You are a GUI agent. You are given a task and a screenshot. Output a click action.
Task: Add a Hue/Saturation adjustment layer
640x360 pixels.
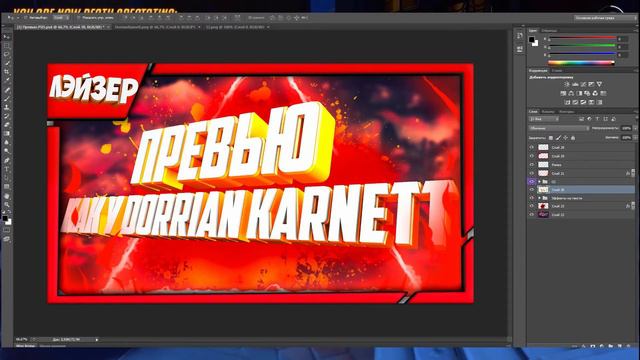(x=563, y=93)
